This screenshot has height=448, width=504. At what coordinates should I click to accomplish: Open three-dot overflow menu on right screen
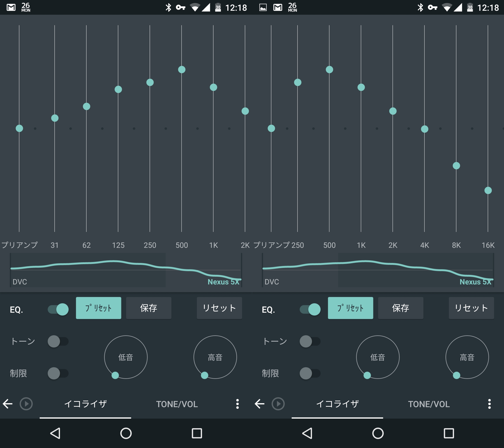489,404
